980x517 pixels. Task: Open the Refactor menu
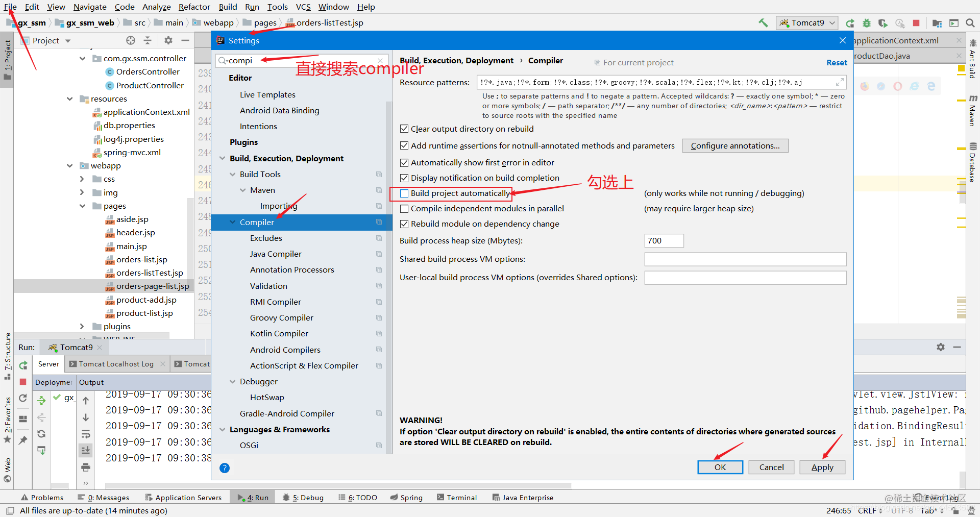(x=194, y=7)
